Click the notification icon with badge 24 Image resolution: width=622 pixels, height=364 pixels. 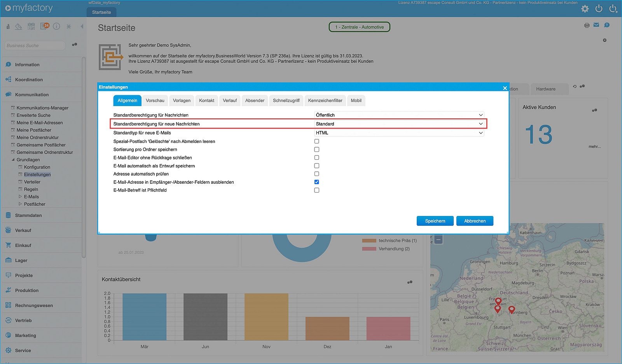pos(45,26)
